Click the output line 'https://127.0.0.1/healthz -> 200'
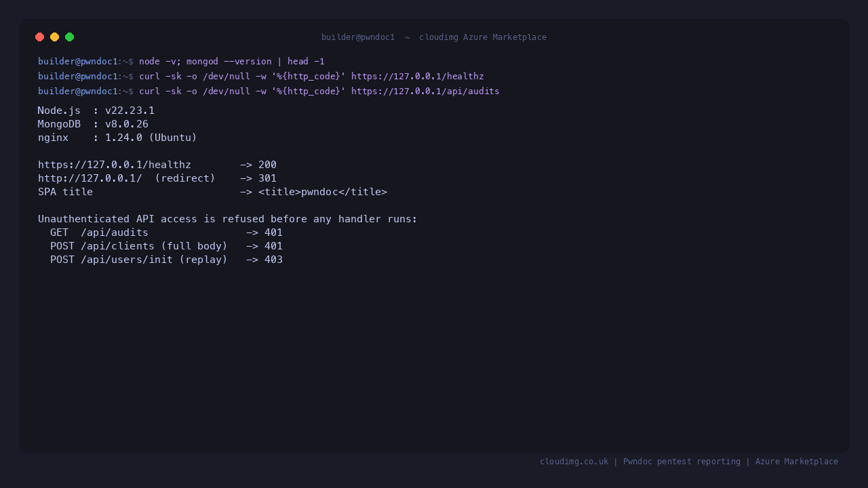This screenshot has height=488, width=868. pyautogui.click(x=157, y=165)
